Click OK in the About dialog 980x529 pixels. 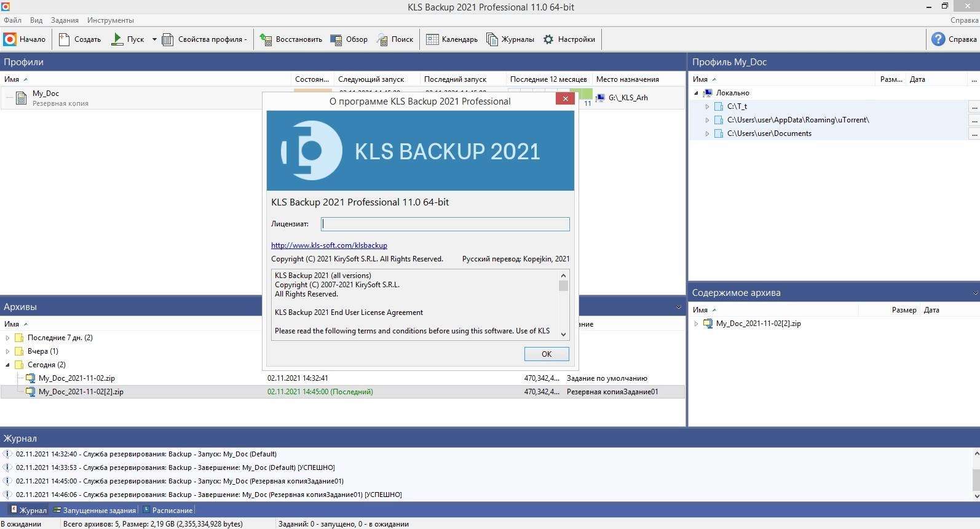point(547,354)
